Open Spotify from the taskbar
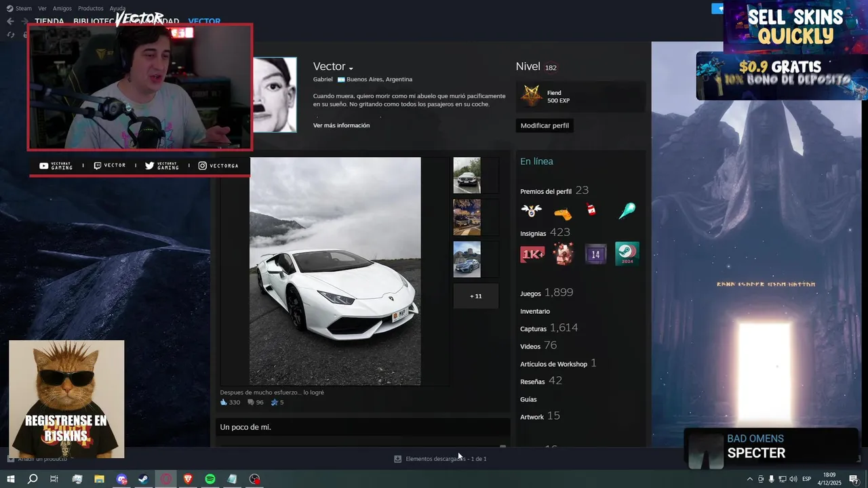 (210, 479)
